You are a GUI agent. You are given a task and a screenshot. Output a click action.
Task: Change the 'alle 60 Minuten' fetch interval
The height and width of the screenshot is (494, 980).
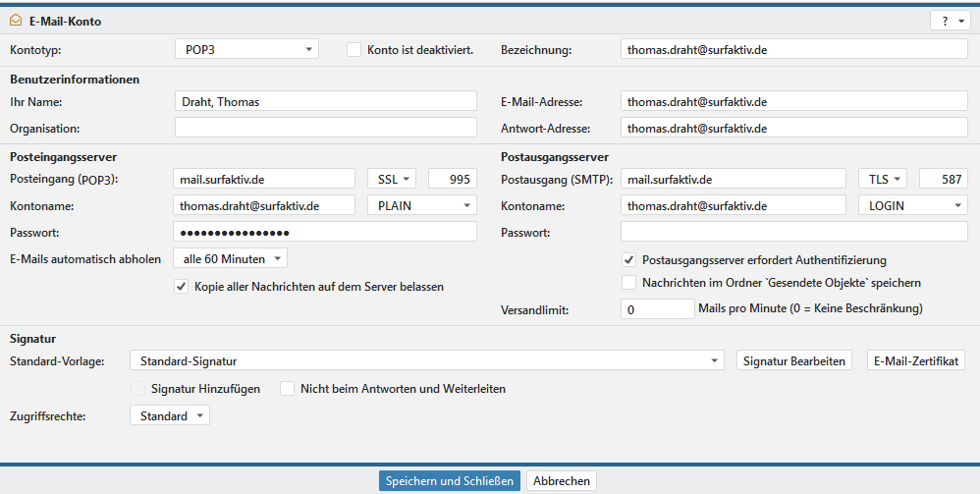coord(231,258)
